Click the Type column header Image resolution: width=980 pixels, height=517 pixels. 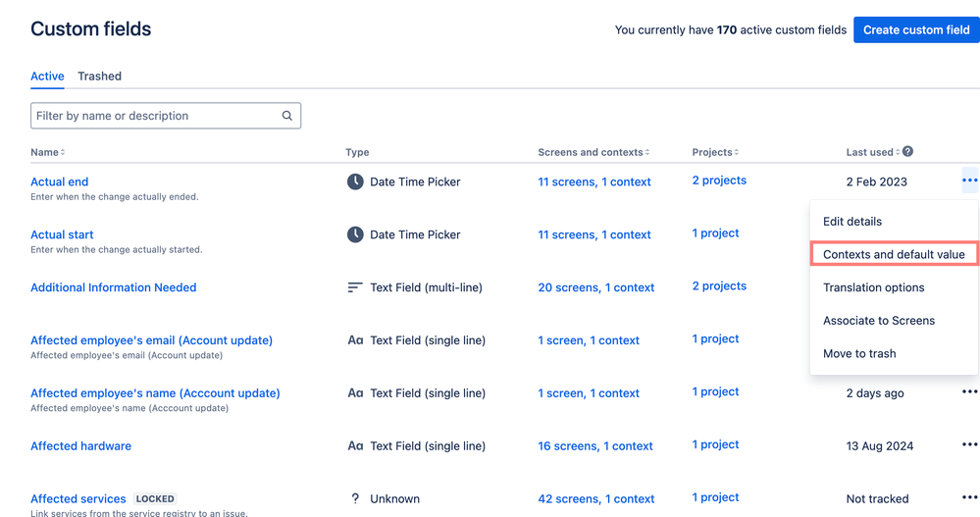[x=357, y=152]
